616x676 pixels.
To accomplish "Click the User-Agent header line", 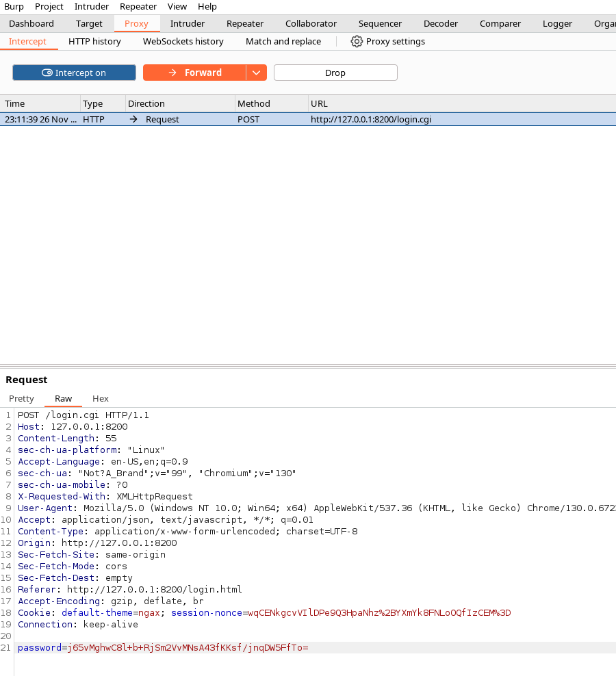I will pyautogui.click(x=317, y=508).
